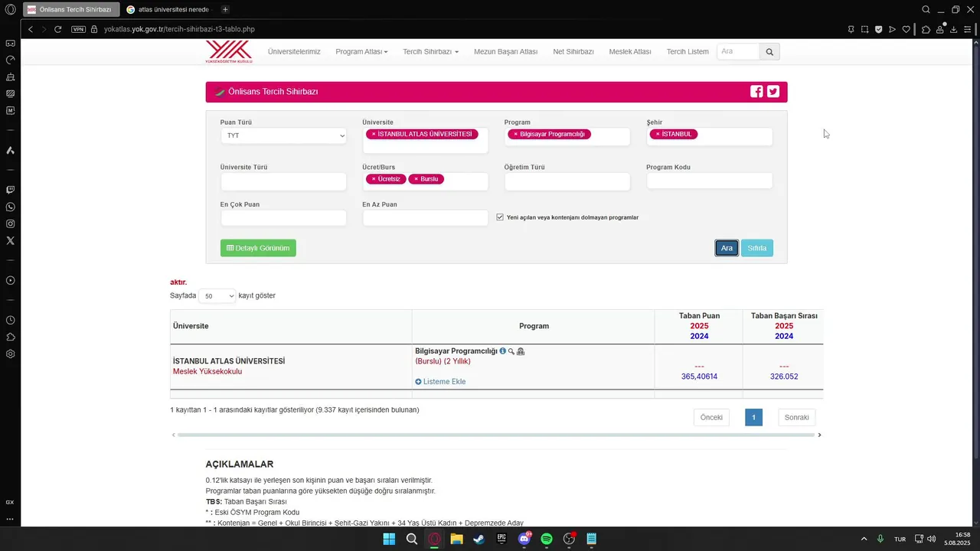Screen dimensions: 980x551
Task: Open the sidebar extensions cube icon
Action: [x=10, y=337]
